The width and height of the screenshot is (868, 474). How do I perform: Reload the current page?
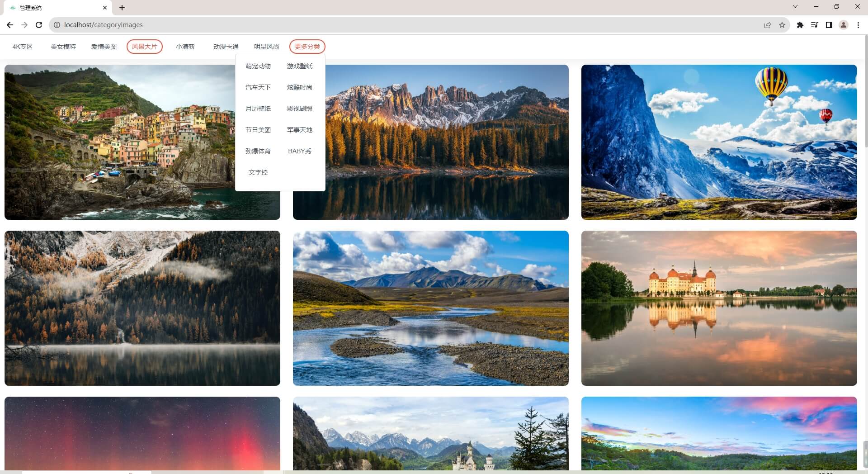click(x=39, y=25)
